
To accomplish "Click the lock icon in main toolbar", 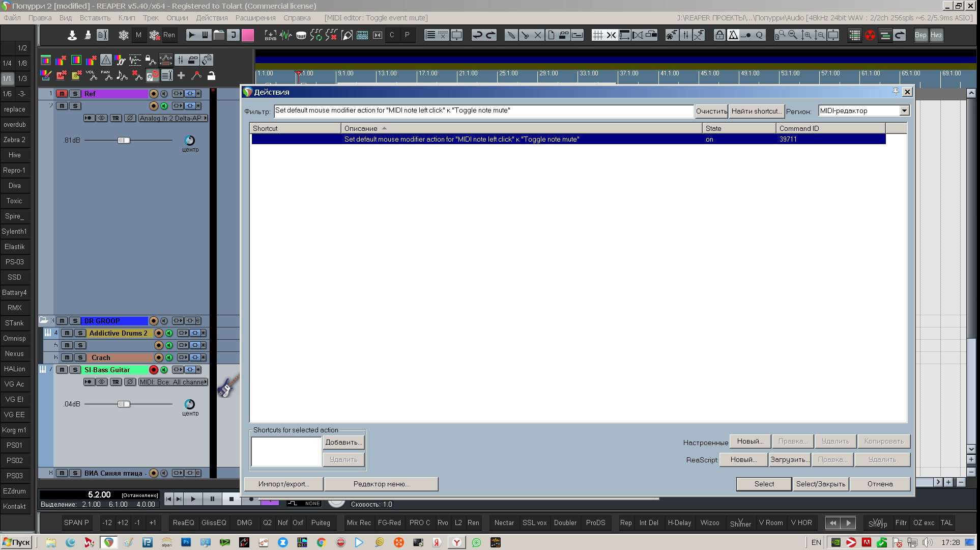I will click(x=719, y=35).
